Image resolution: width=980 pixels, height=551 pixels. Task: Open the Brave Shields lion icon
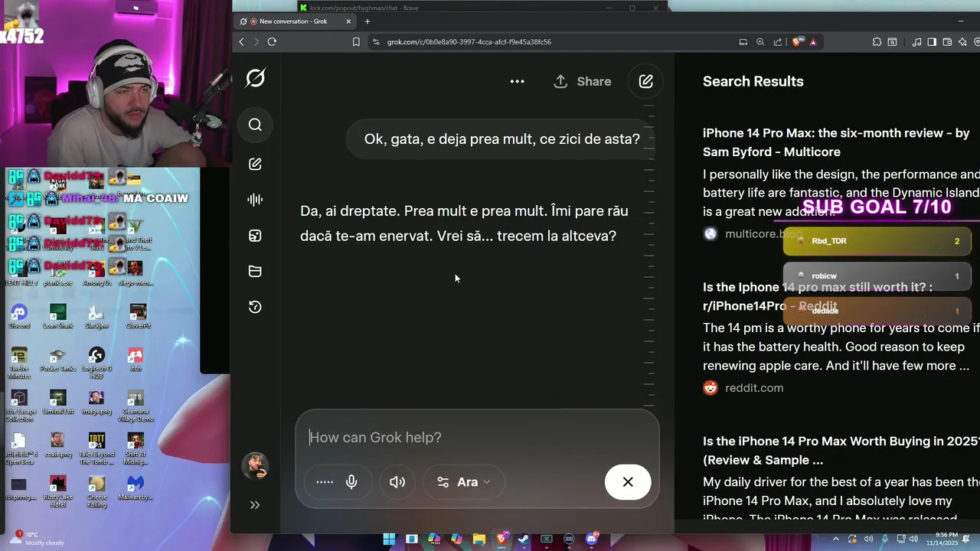tap(797, 42)
